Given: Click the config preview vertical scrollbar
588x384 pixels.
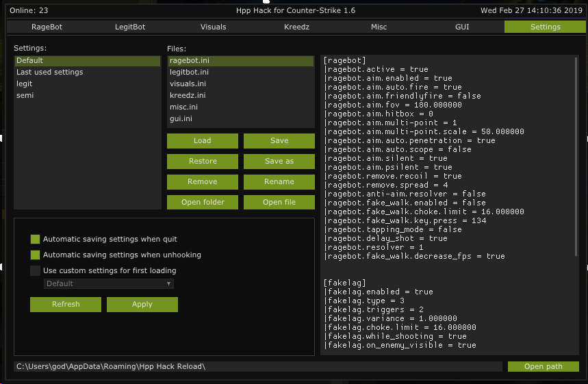Looking at the screenshot, I should pos(576,157).
